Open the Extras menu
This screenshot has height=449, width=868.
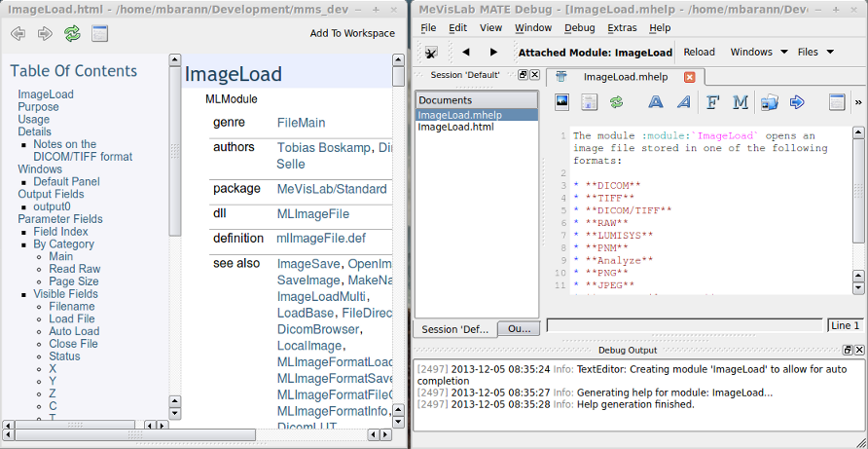(622, 28)
